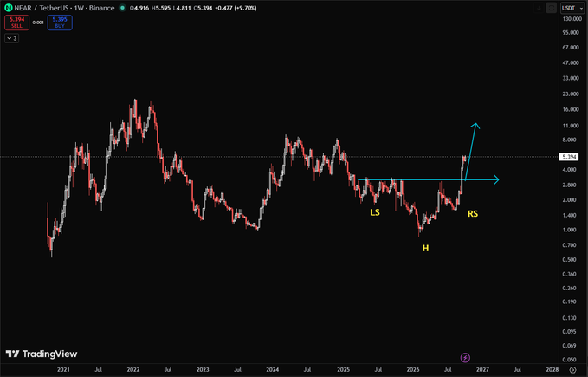Click the 11.000 price axis label
Image resolution: width=588 pixels, height=377 pixels.
tap(571, 126)
